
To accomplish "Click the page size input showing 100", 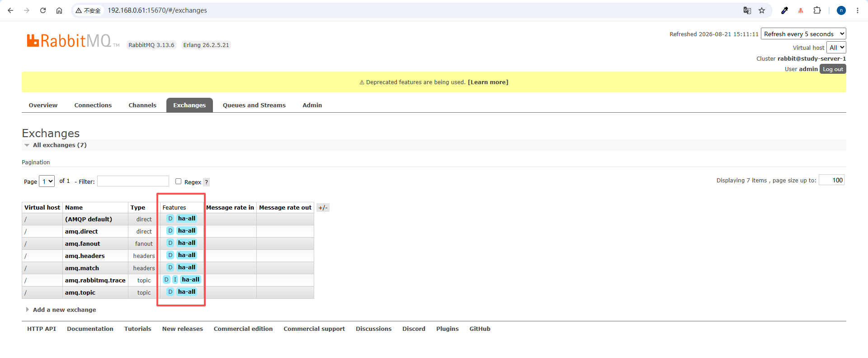I will 831,180.
